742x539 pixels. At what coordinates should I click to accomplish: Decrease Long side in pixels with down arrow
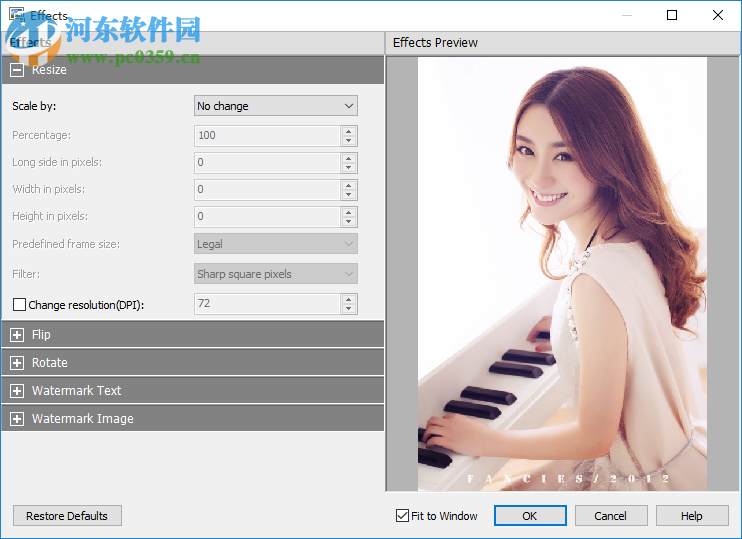[x=349, y=168]
